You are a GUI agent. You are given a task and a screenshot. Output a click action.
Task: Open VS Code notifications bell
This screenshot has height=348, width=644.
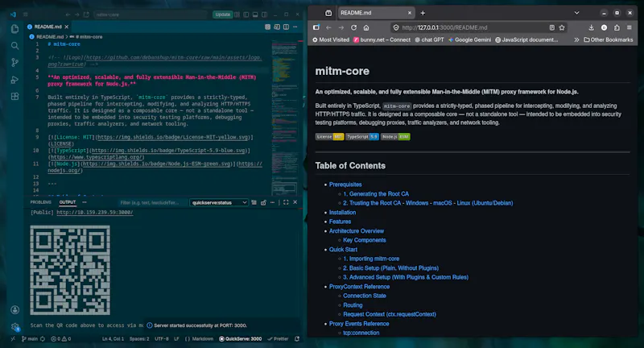pyautogui.click(x=297, y=339)
